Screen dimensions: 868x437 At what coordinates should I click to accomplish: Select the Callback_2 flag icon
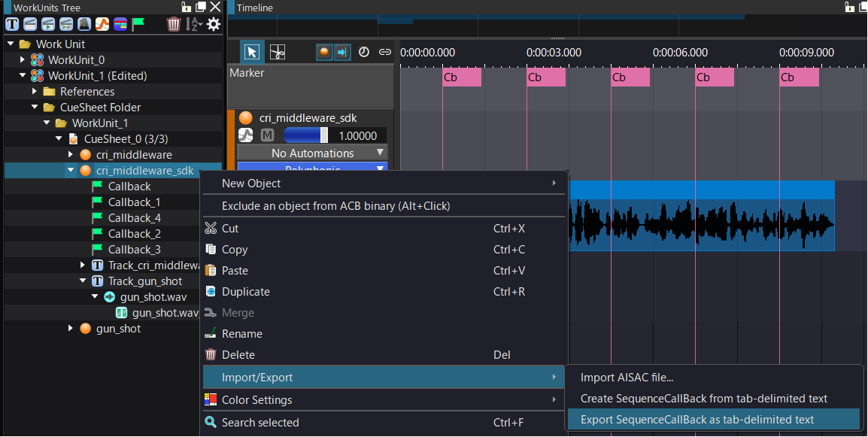[98, 234]
